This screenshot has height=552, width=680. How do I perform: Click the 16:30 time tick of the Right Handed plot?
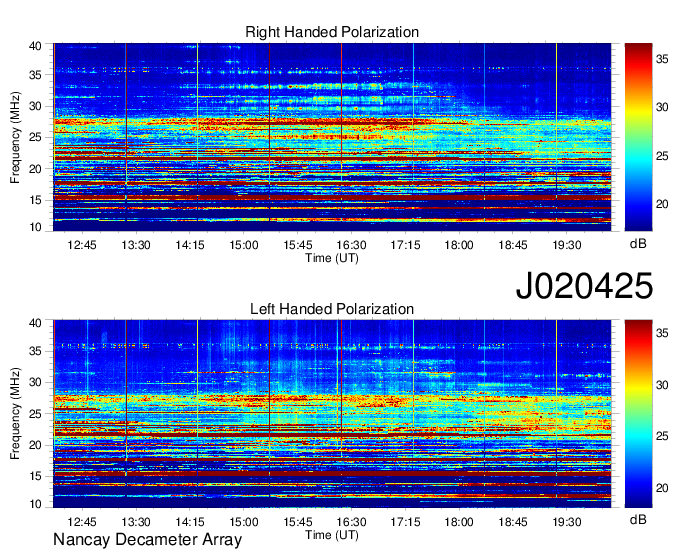(x=351, y=245)
